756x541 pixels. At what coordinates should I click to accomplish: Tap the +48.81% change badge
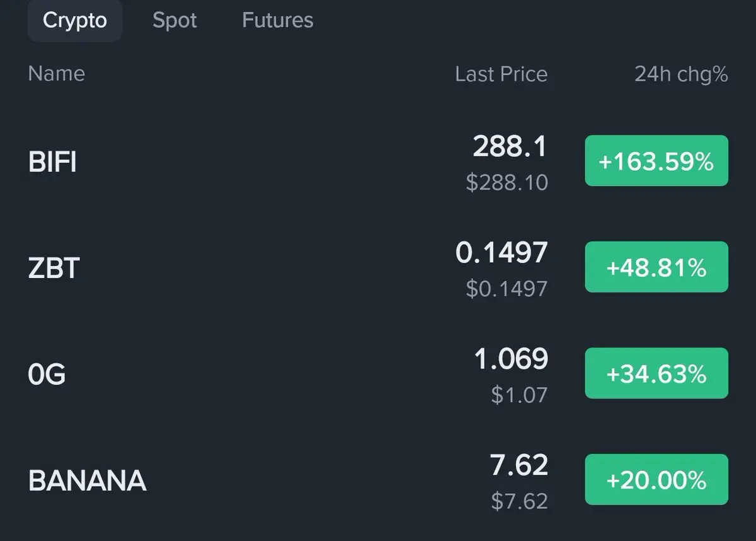coord(656,267)
